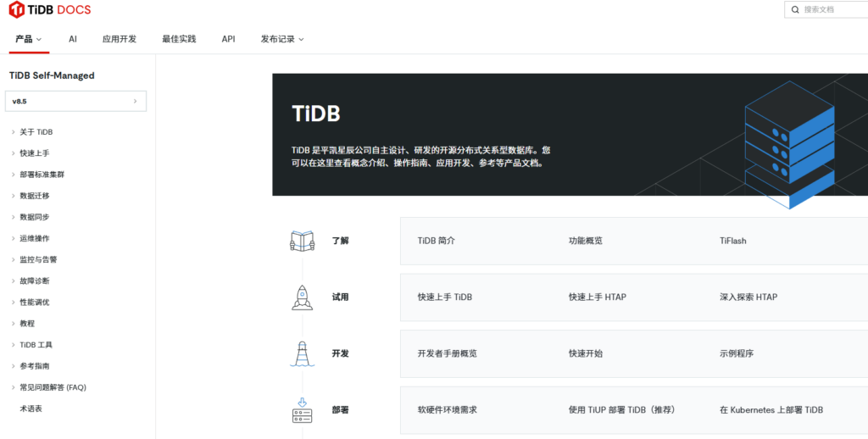Open the 产品 dropdown menu
868x439 pixels.
(x=28, y=39)
